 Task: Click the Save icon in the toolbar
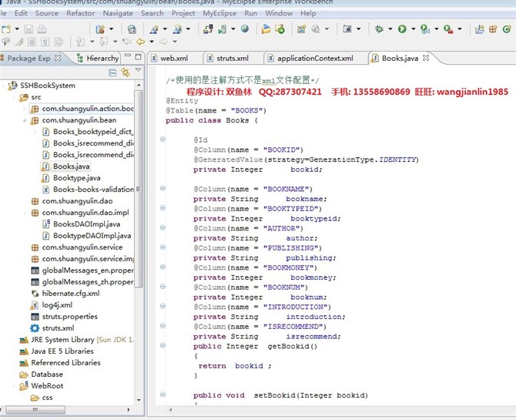coord(28,29)
